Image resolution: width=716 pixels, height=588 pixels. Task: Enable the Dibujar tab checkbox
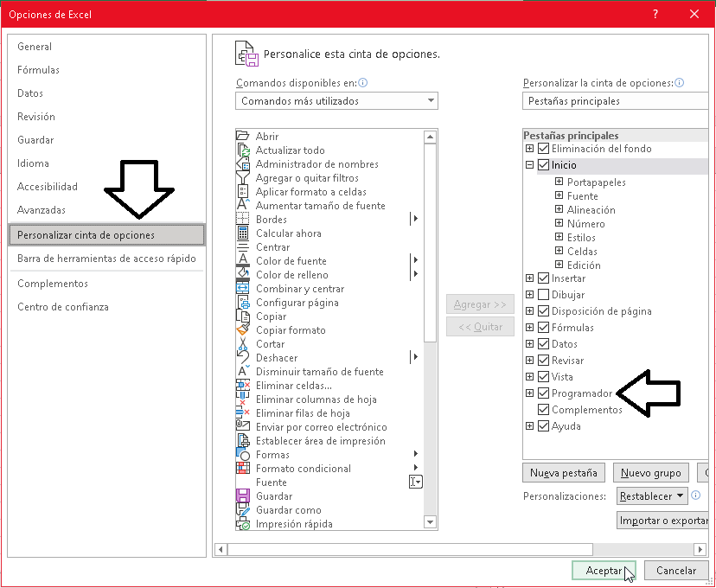coord(543,295)
